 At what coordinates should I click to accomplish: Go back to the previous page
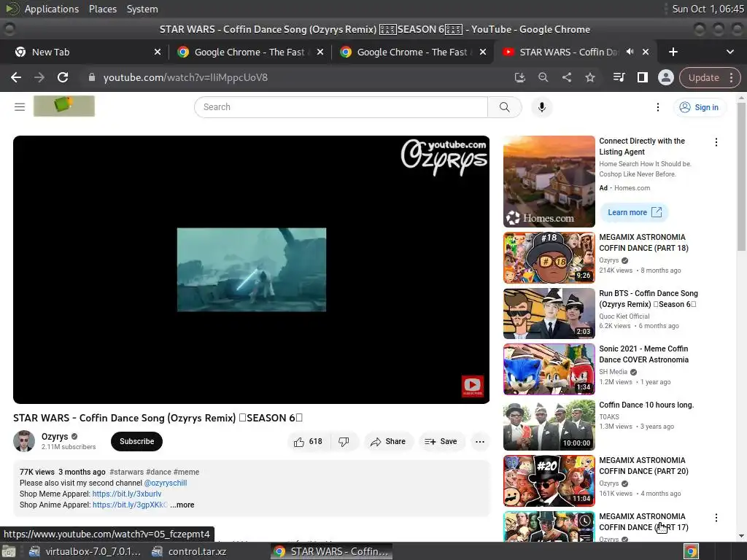[x=16, y=77]
